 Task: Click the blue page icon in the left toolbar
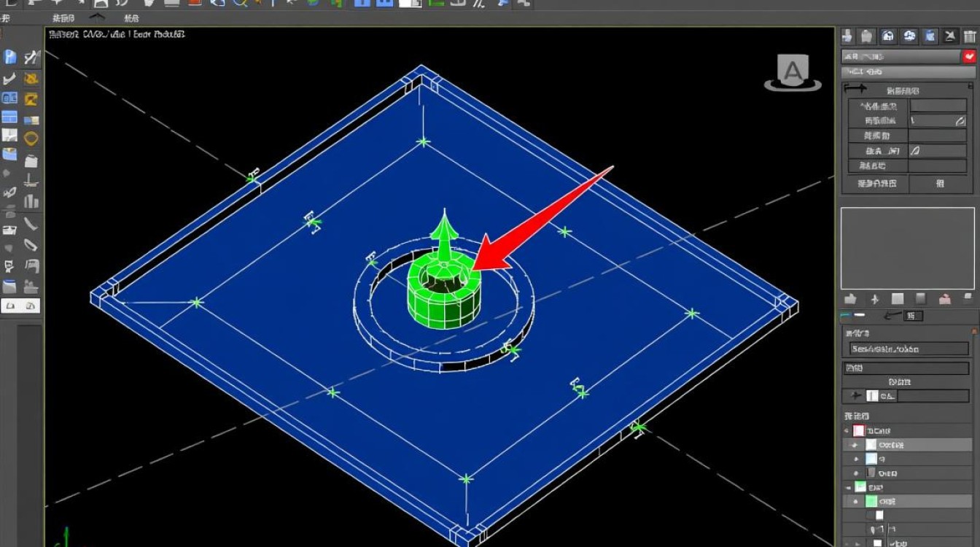[x=10, y=57]
